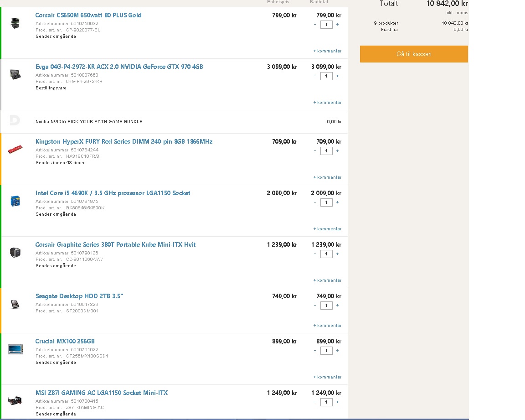Click the Corsair Graphite 380T case image
This screenshot has height=420, width=525.
coord(15,252)
